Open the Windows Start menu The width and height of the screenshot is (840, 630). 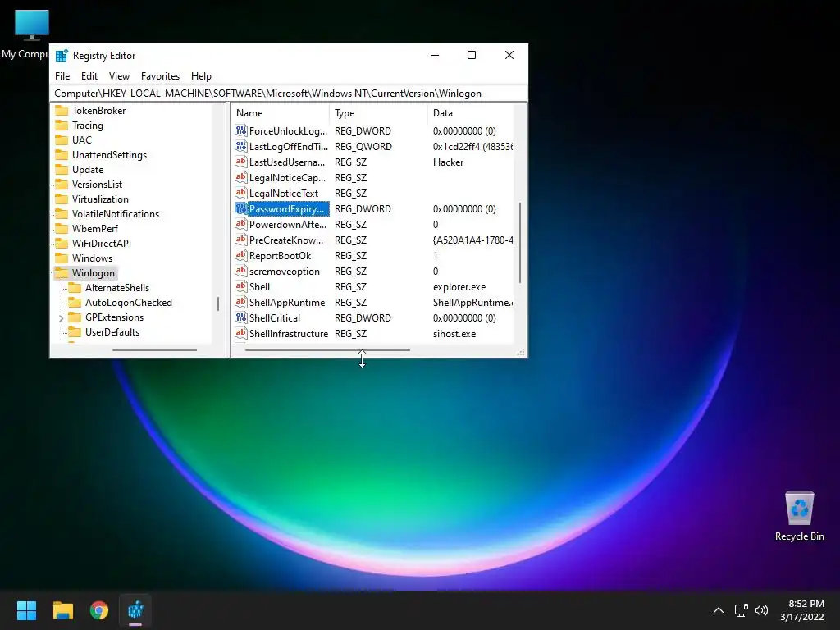(x=26, y=610)
